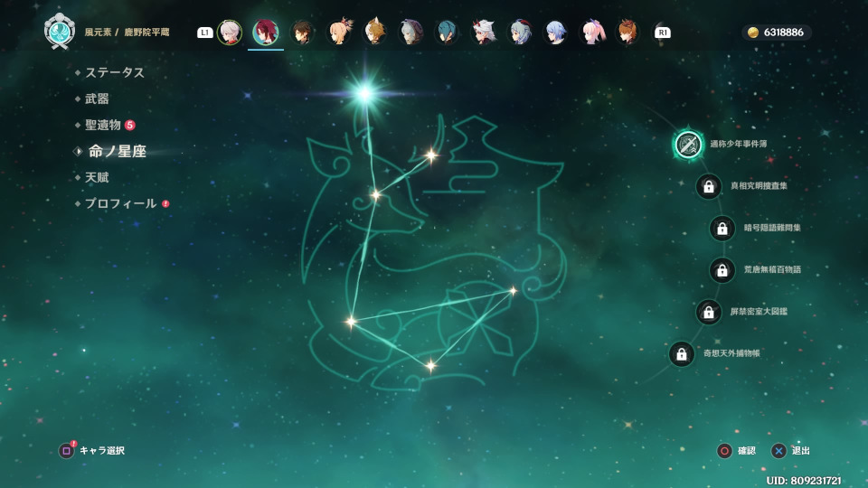Click the 退出 cross button
This screenshot has width=868, height=488.
click(x=778, y=451)
